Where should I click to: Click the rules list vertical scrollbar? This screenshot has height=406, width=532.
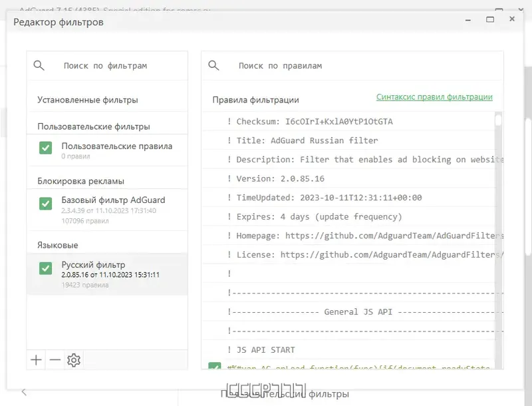coord(498,240)
